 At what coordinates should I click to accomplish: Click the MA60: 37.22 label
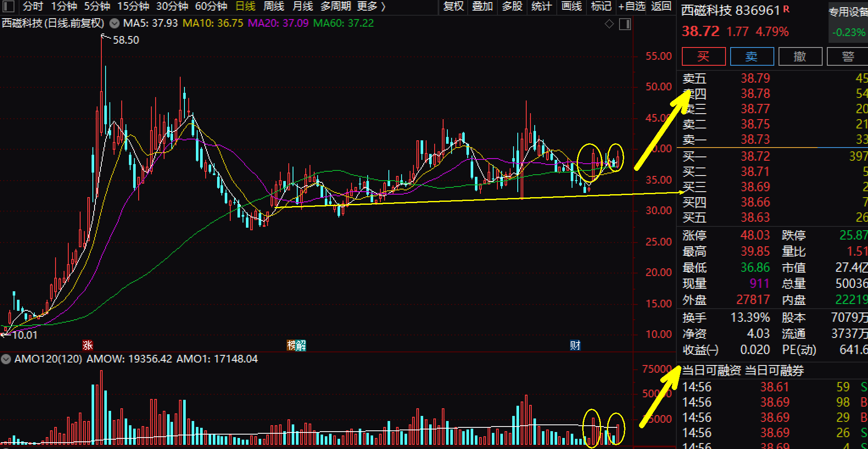click(x=343, y=23)
